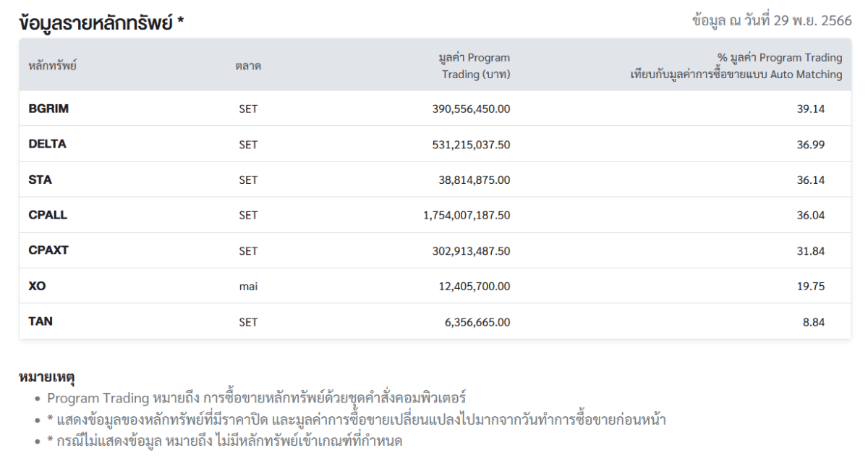The image size is (868, 469).
Task: Select CPALL value 1,754,007,187.50
Action: 467,215
